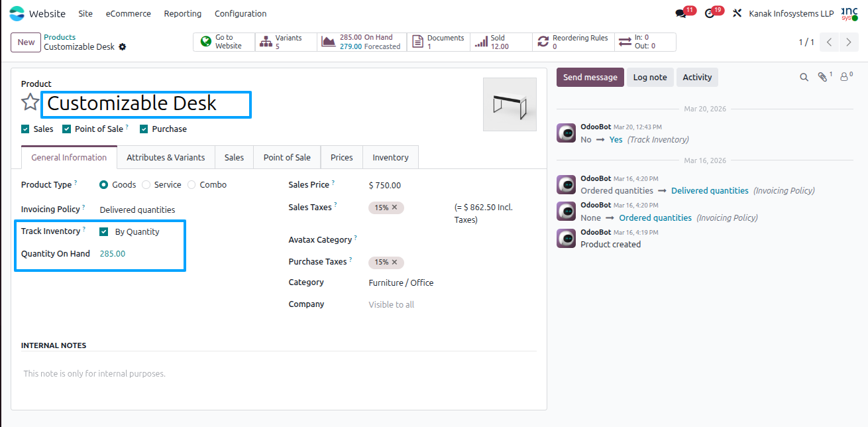
Task: Click the On Hand forecast chart icon
Action: pyautogui.click(x=328, y=42)
